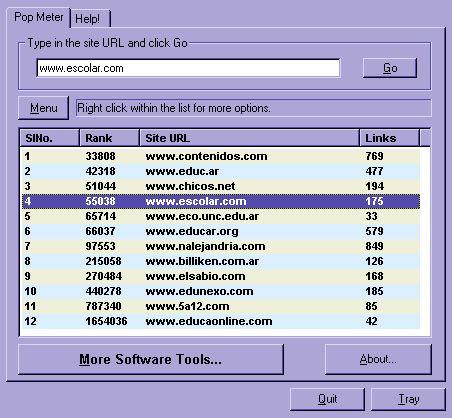Sort by the Site URL column header
The width and height of the screenshot is (452, 418).
[x=249, y=138]
